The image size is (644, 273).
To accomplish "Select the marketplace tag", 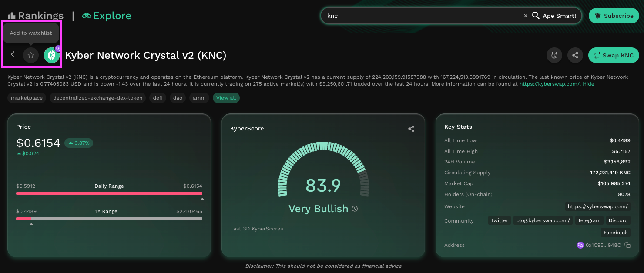I will (27, 98).
